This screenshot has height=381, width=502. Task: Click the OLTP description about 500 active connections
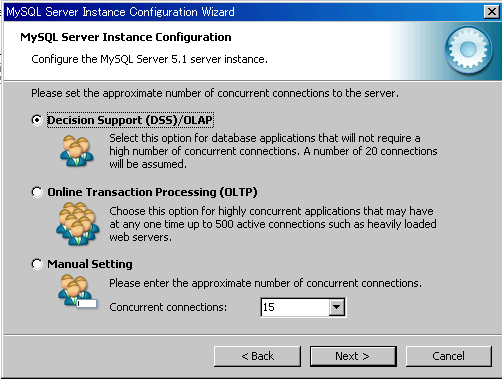273,224
